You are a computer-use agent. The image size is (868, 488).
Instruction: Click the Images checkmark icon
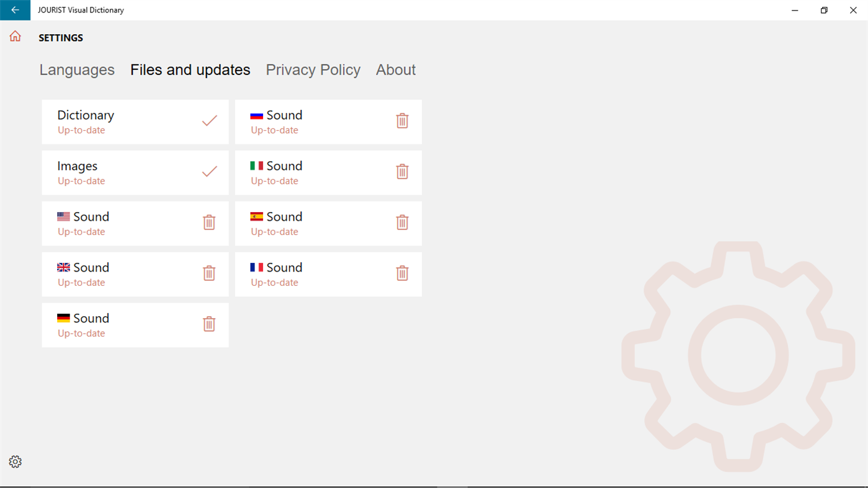point(210,172)
